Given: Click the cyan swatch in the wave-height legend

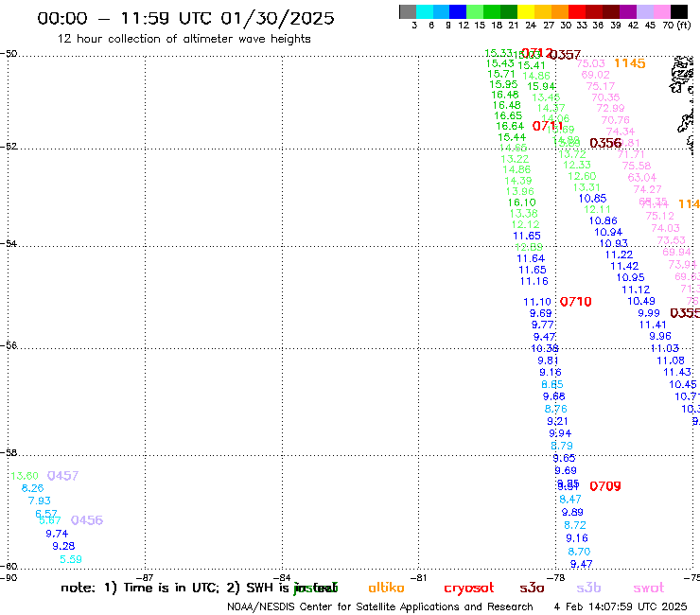Looking at the screenshot, I should [425, 11].
